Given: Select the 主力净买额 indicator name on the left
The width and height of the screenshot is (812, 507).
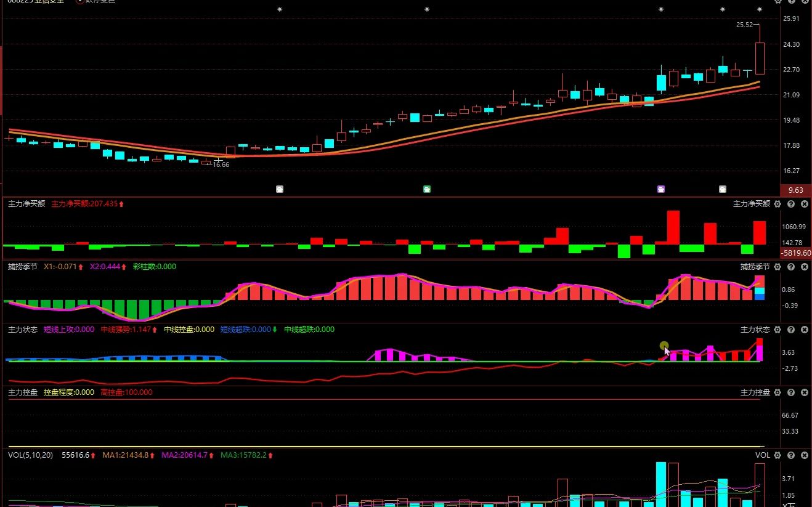Looking at the screenshot, I should click(26, 203).
